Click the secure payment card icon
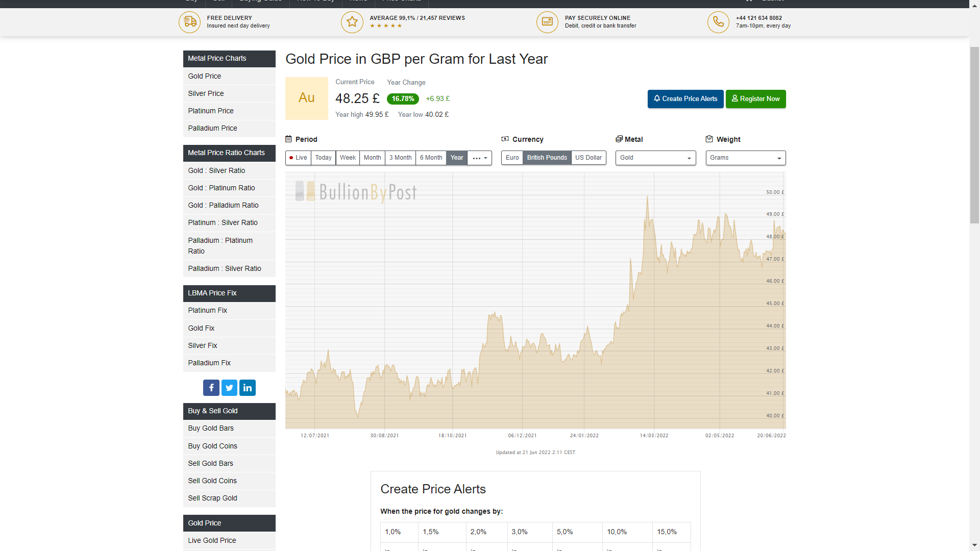Screen dimensions: 980x551 point(547,22)
